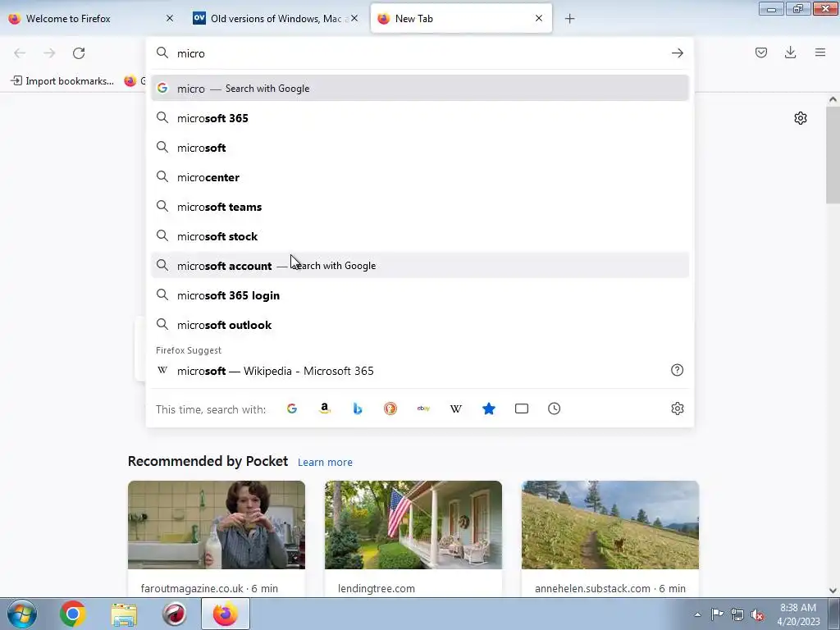Pick the 'microsoft stock' suggestion
Viewport: 840px width, 630px height.
point(419,235)
